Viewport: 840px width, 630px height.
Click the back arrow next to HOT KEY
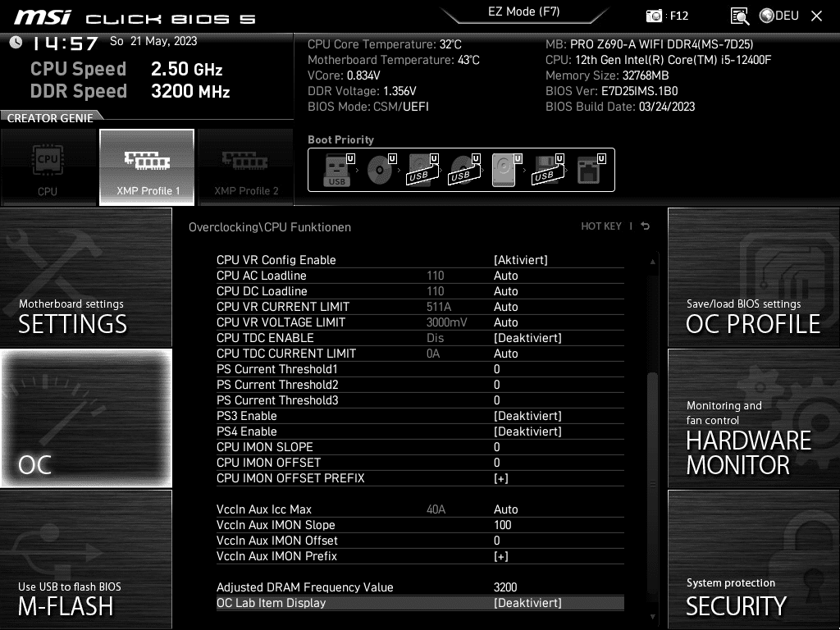(645, 226)
